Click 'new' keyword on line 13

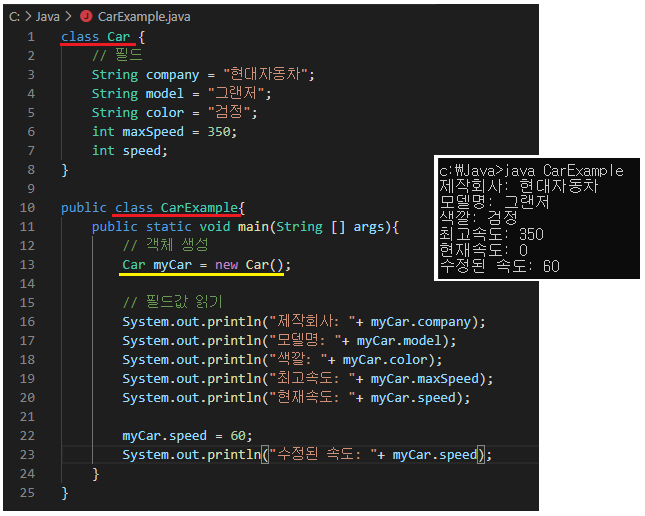(x=227, y=265)
